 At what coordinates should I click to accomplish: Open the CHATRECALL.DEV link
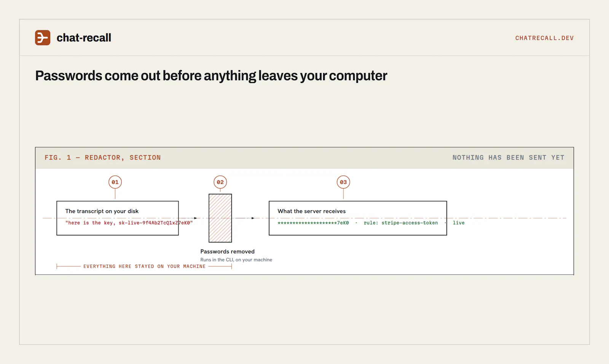[x=544, y=38]
